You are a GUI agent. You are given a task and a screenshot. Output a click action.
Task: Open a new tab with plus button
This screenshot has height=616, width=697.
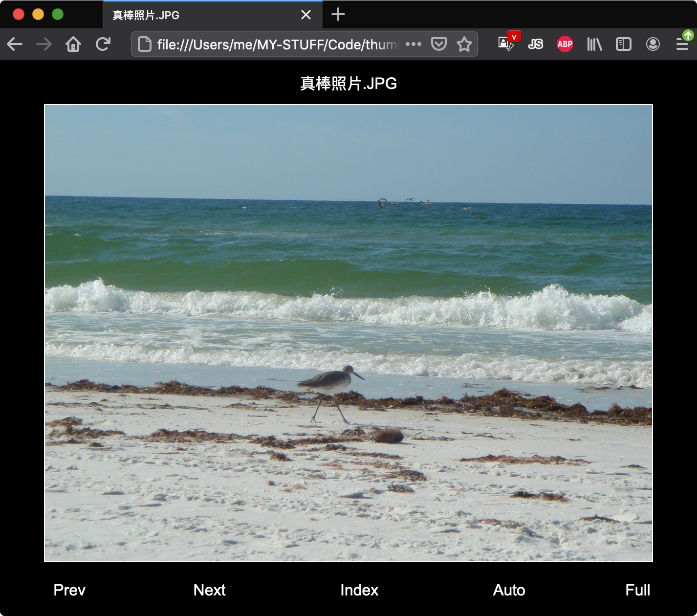tap(338, 15)
